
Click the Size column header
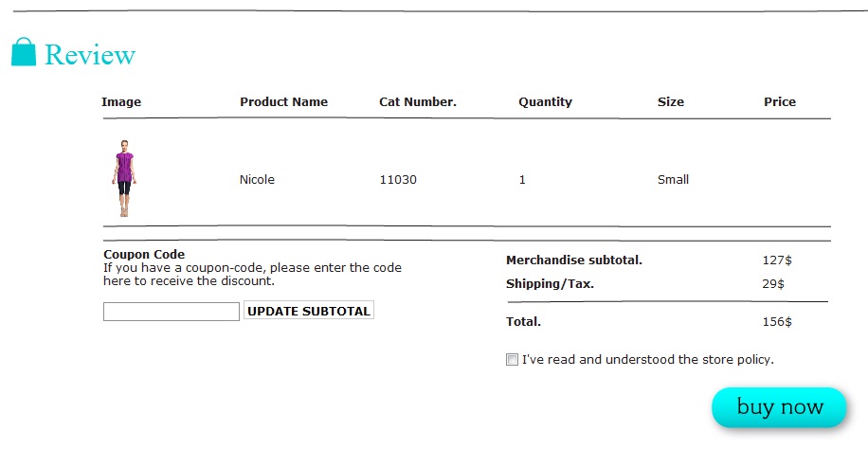671,102
